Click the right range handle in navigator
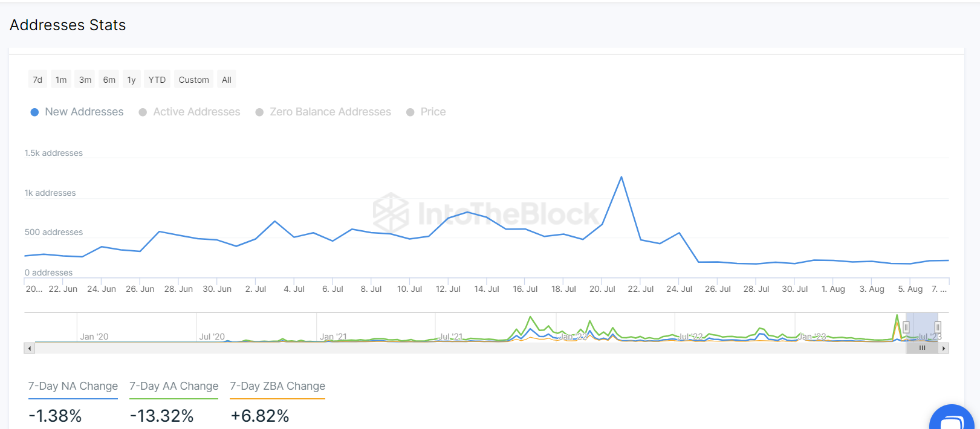 click(x=938, y=327)
